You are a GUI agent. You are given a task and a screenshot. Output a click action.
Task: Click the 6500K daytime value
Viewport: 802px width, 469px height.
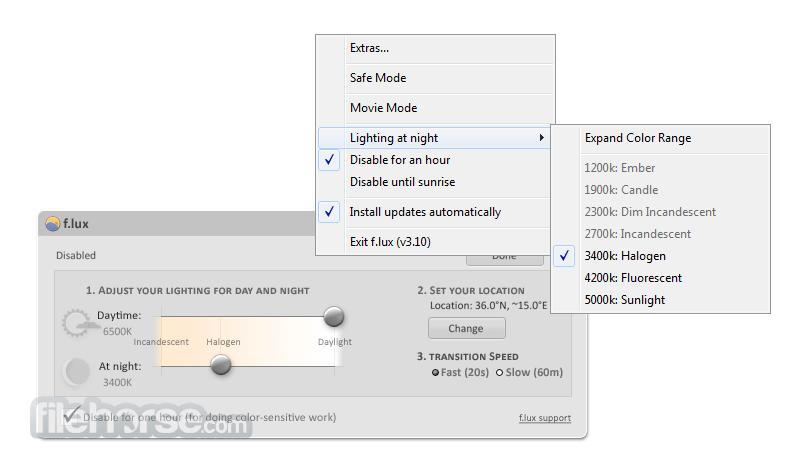(117, 331)
